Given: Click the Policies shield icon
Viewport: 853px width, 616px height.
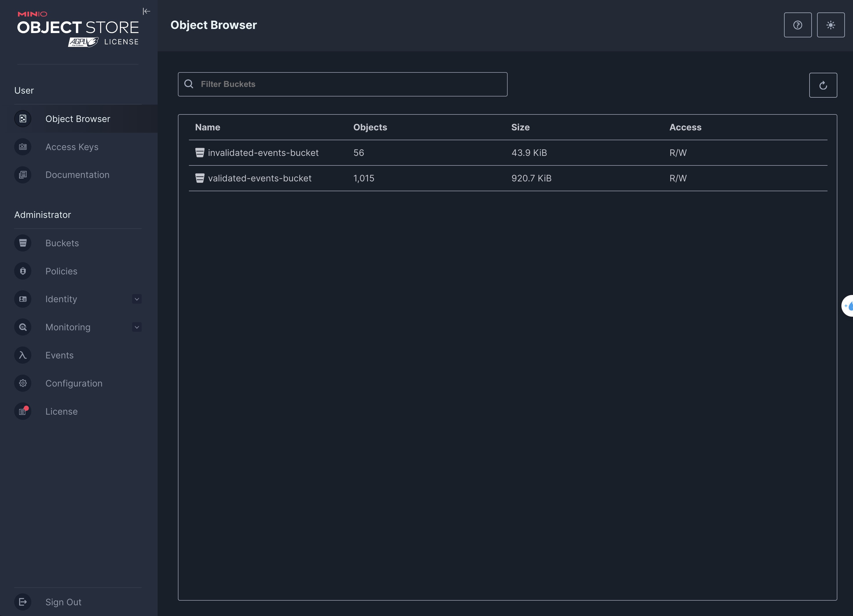Looking at the screenshot, I should point(23,271).
